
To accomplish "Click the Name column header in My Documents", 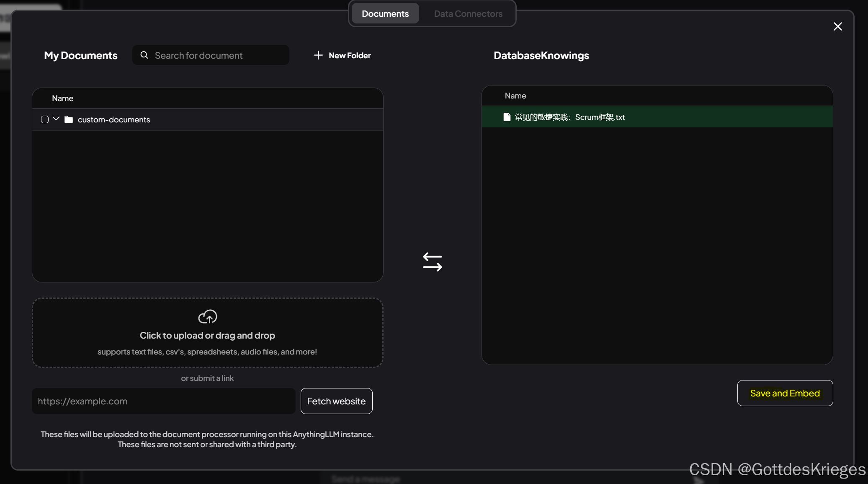I will (62, 98).
